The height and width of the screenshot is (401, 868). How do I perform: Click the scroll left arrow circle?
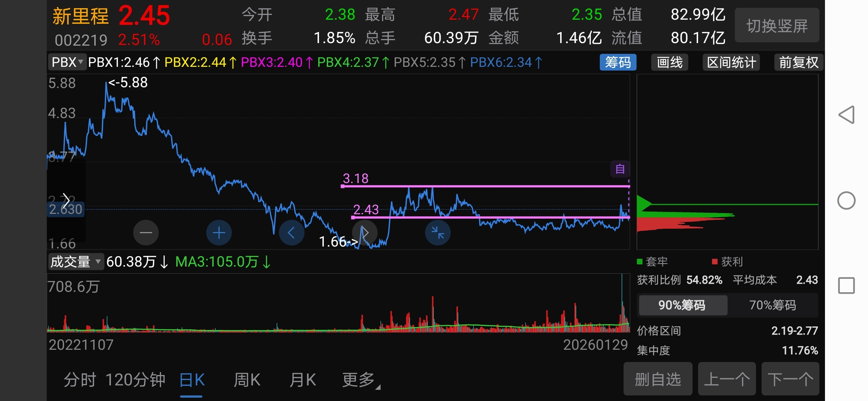(292, 233)
